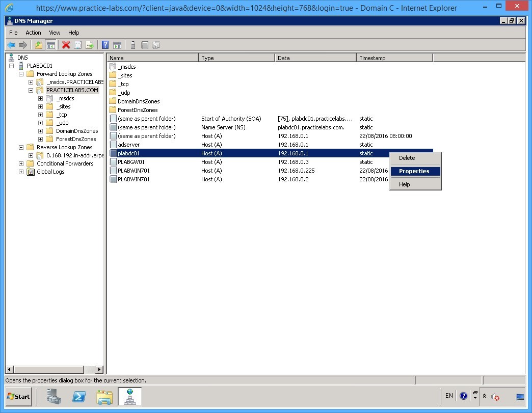The width and height of the screenshot is (532, 413).
Task: Click the EN language indicator
Action: [449, 396]
